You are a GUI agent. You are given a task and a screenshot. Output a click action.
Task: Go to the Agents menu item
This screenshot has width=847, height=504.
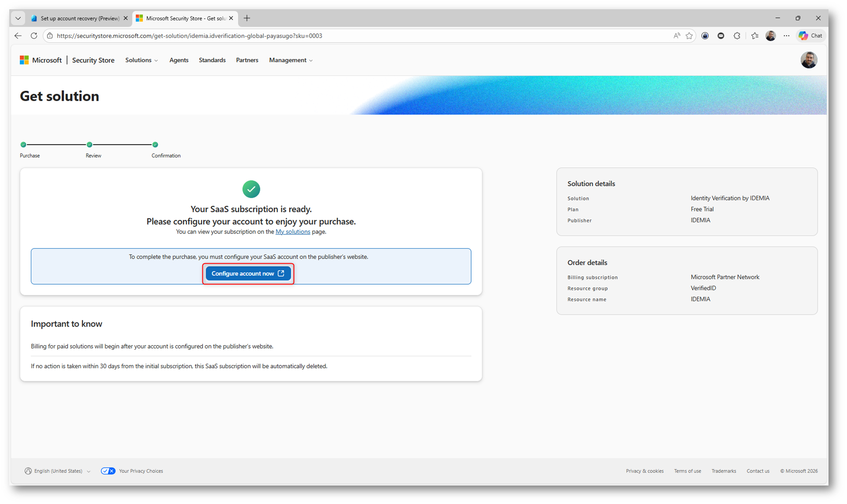[x=179, y=60]
